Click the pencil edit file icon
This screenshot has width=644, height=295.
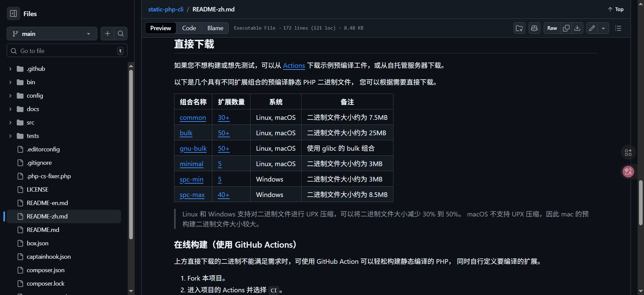[x=592, y=28]
